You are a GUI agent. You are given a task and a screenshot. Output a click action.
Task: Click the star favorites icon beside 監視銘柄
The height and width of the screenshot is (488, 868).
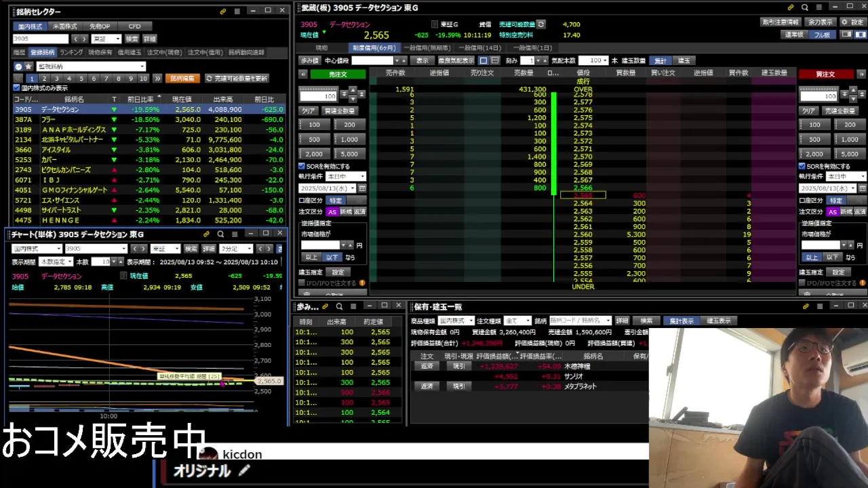point(28,66)
